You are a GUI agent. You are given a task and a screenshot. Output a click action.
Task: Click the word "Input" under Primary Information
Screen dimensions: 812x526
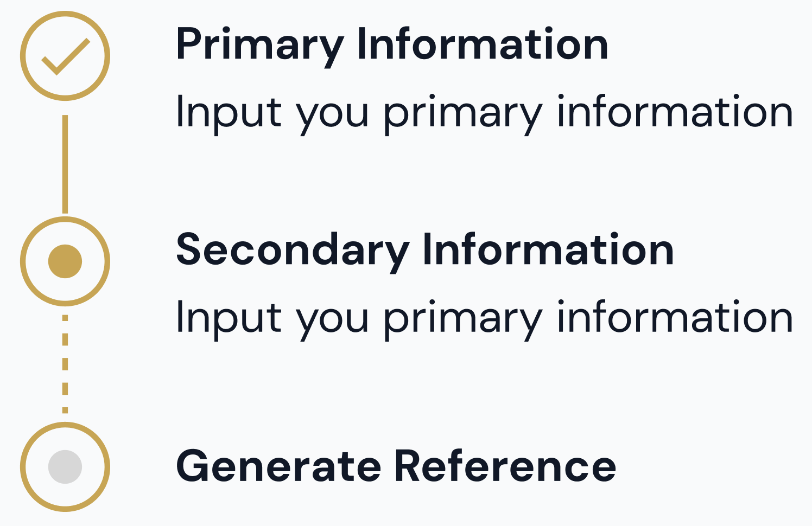(x=229, y=113)
